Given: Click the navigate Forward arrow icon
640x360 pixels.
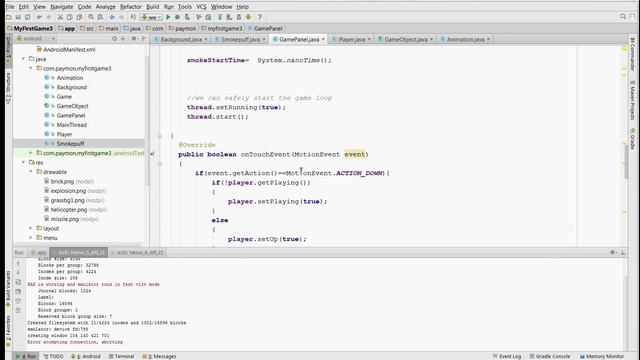Looking at the screenshot, I should tap(121, 17).
